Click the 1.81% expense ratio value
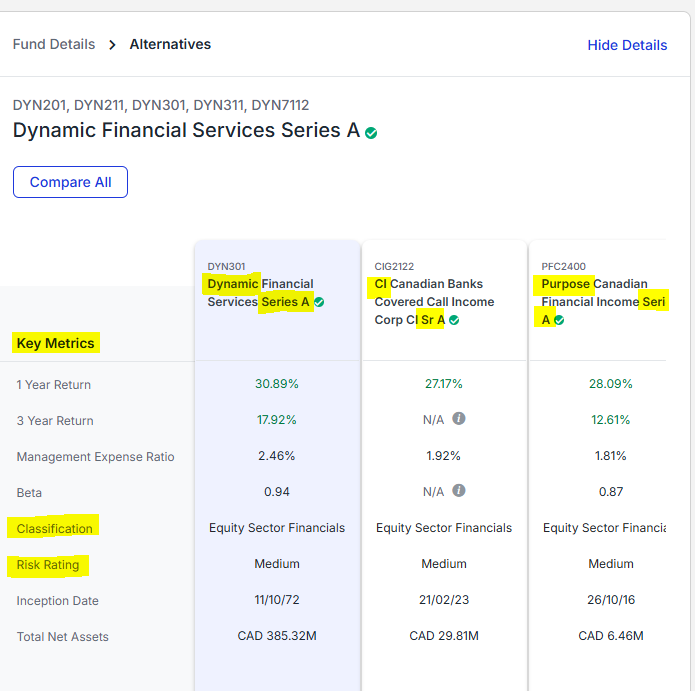This screenshot has height=691, width=695. point(611,456)
